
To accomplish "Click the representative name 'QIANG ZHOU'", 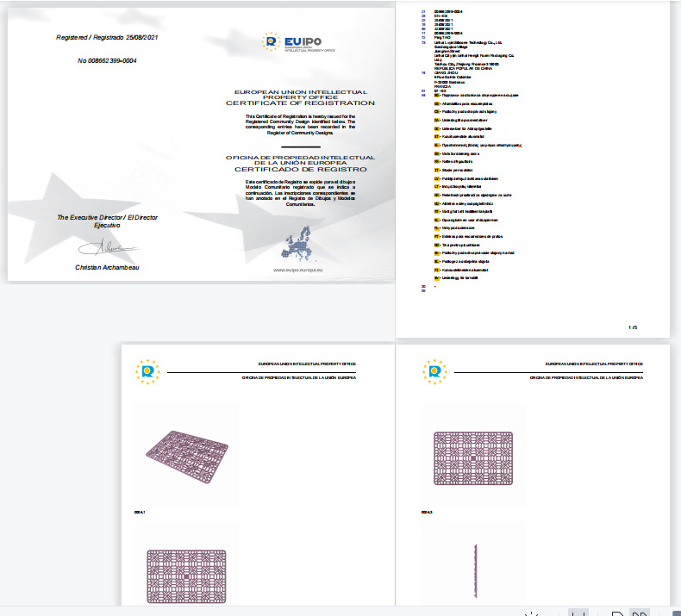I will tap(446, 73).
